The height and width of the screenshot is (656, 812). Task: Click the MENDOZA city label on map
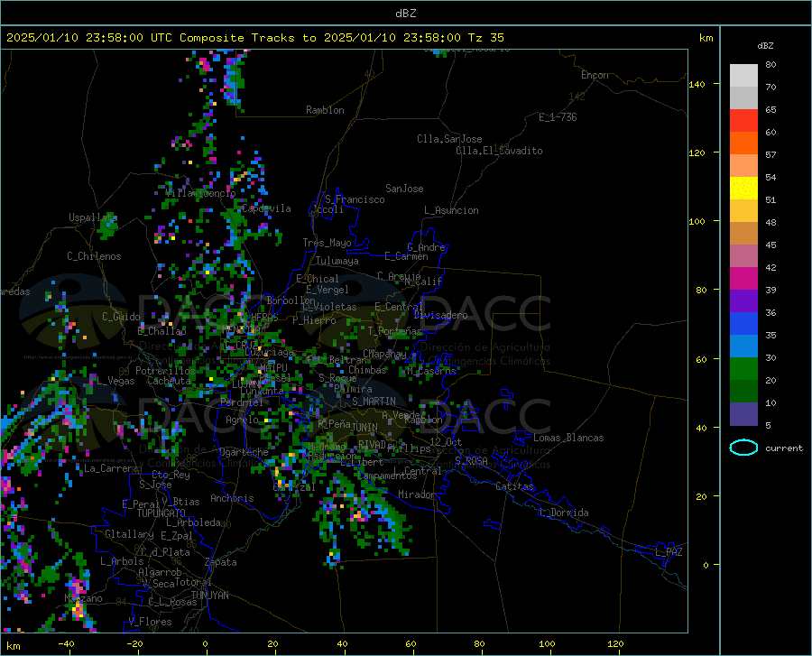click(241, 329)
